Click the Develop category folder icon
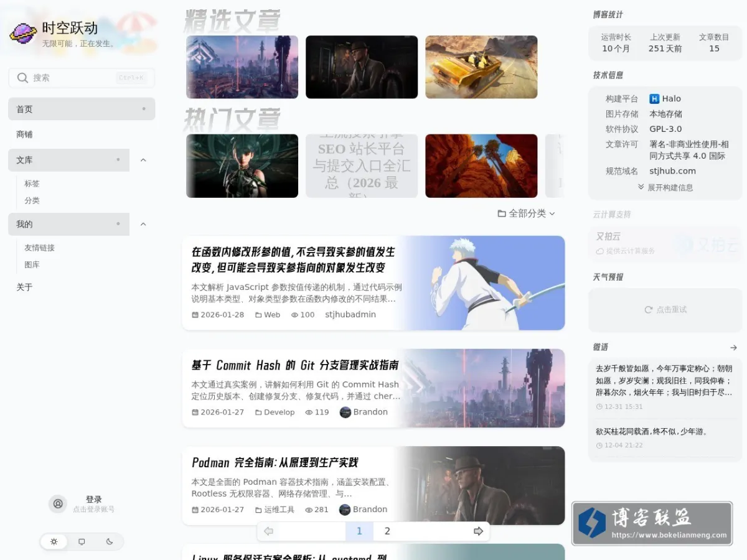The width and height of the screenshot is (747, 560). tap(258, 413)
